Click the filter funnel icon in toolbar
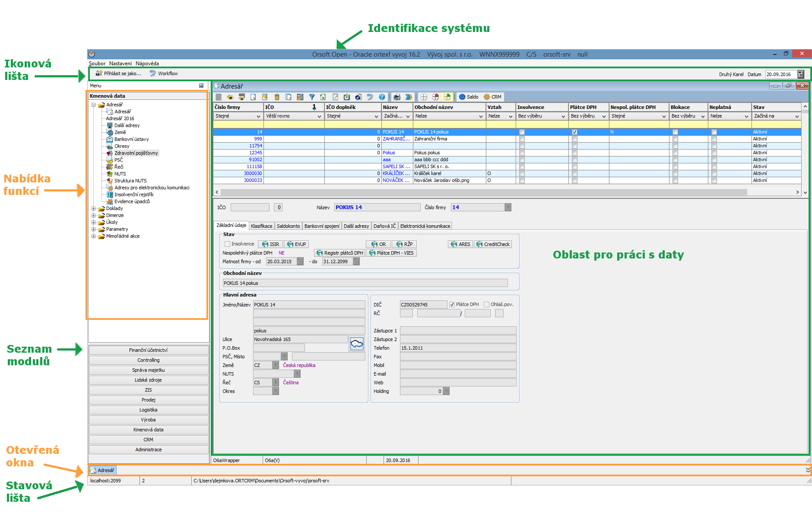 pyautogui.click(x=312, y=97)
